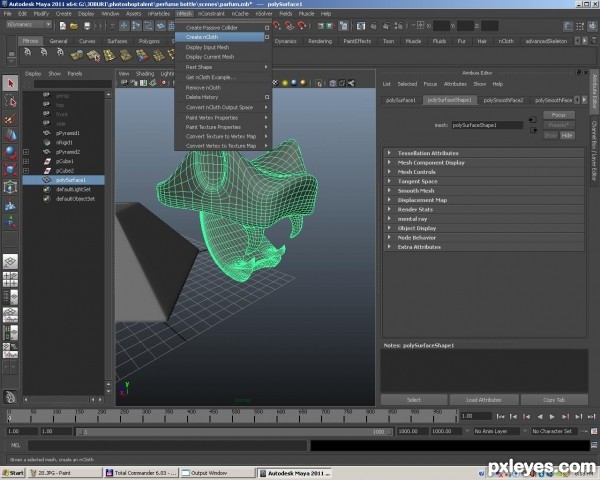Click the blue sphere shading icon
The width and height of the screenshot is (600, 480).
(294, 83)
